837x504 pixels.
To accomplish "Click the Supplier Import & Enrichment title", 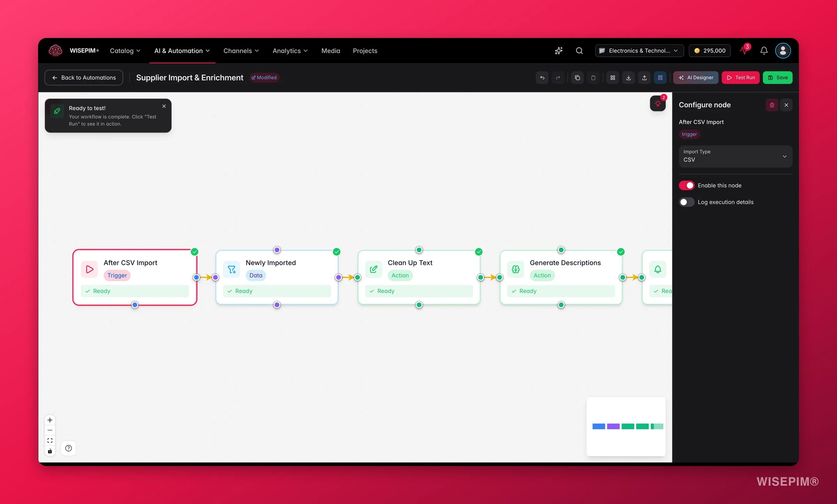I will tap(190, 77).
